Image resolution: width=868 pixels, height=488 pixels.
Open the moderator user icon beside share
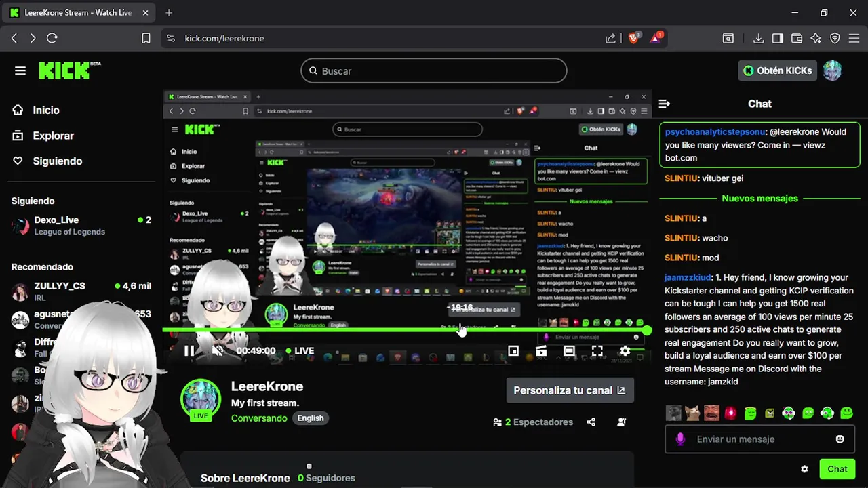click(x=621, y=422)
